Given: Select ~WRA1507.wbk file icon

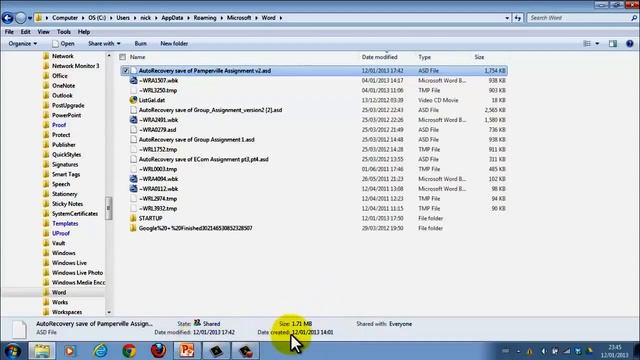Looking at the screenshot, I should (x=133, y=80).
